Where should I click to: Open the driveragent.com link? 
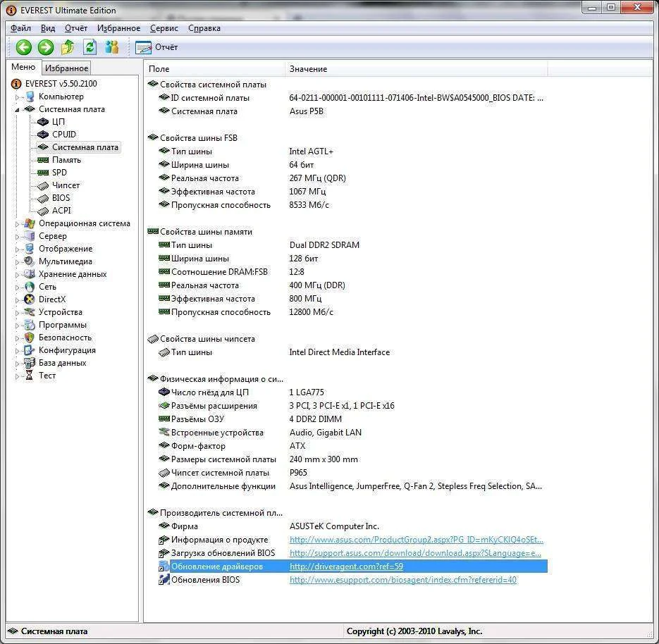coord(346,566)
